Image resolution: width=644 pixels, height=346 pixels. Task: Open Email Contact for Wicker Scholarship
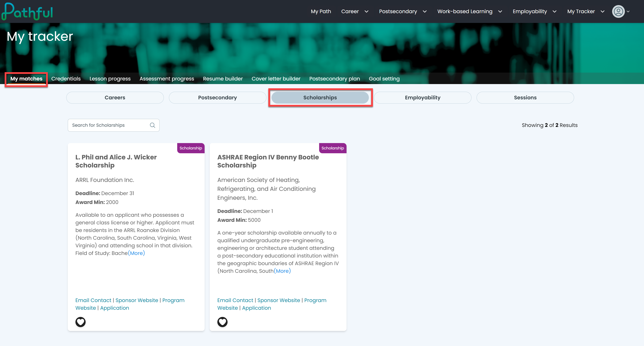(93, 300)
